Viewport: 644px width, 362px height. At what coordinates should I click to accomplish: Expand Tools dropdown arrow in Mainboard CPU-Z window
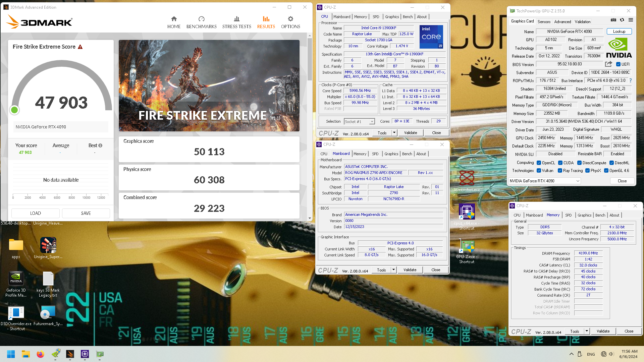(x=393, y=270)
